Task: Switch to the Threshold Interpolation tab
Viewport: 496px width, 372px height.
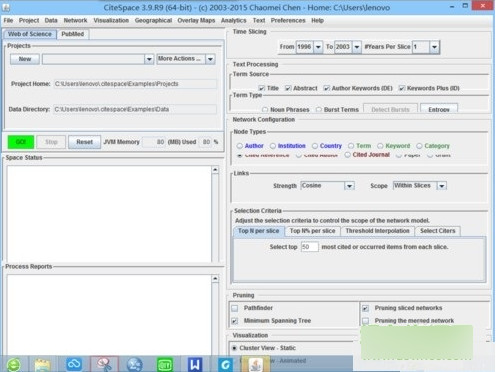Action: coord(377,231)
